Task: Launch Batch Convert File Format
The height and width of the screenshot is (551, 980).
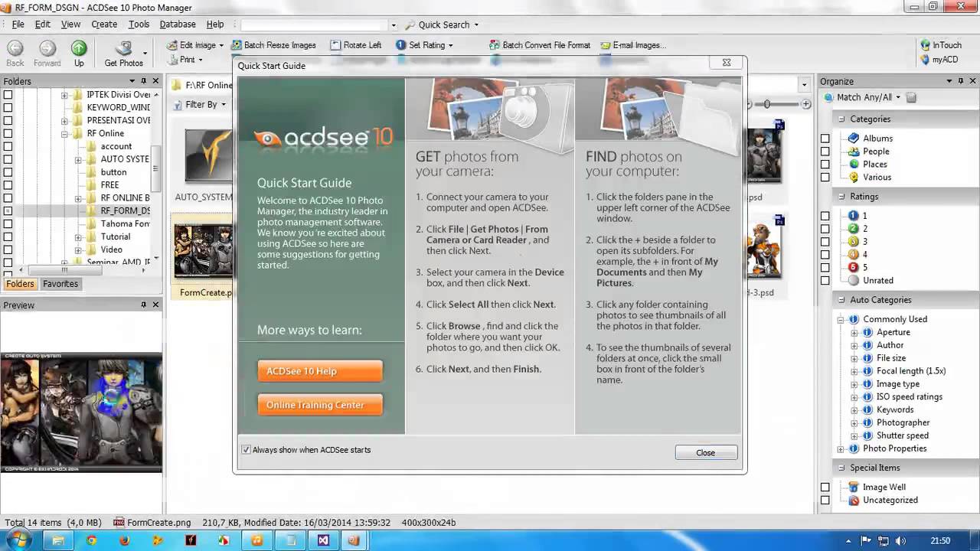Action: coord(540,45)
